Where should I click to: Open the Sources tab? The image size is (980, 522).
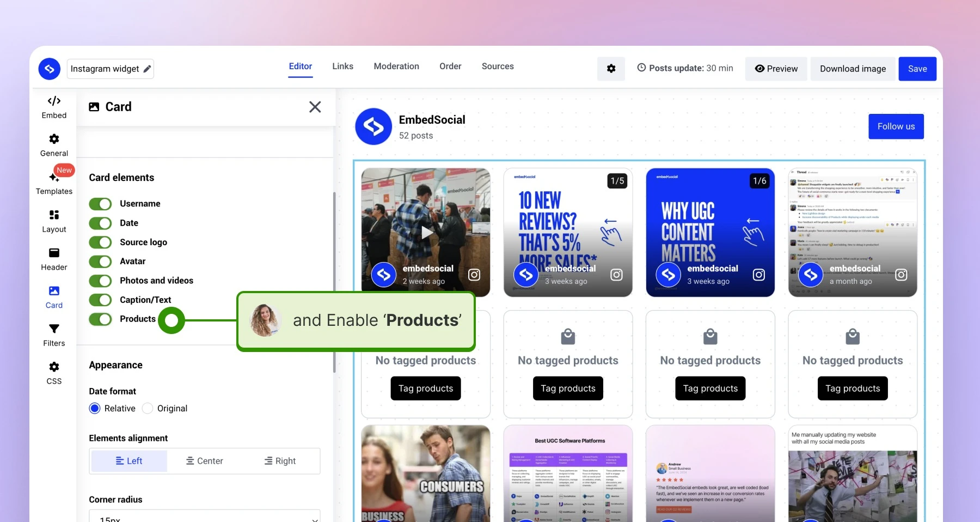coord(498,66)
